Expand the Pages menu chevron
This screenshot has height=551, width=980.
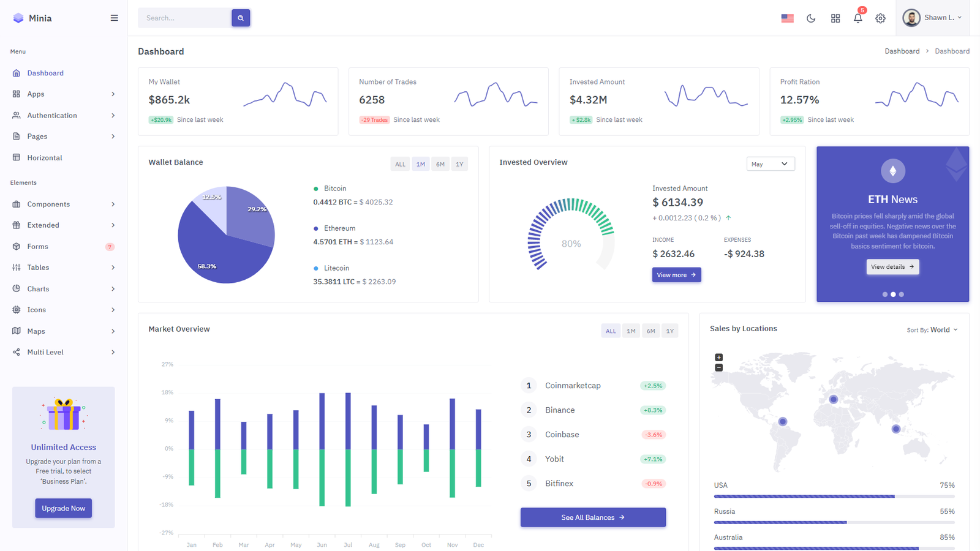click(113, 137)
